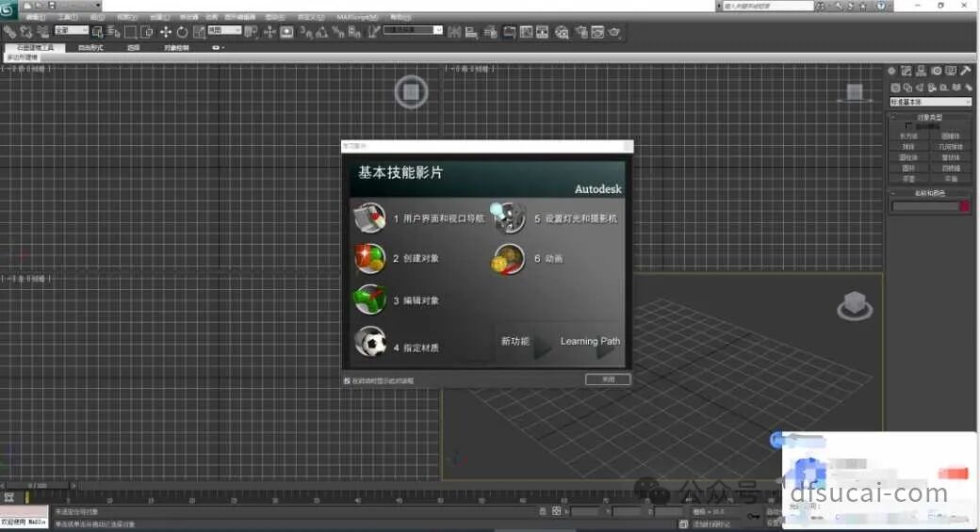Open the MAXScript menu
Viewport: 980px width, 532px height.
[357, 17]
